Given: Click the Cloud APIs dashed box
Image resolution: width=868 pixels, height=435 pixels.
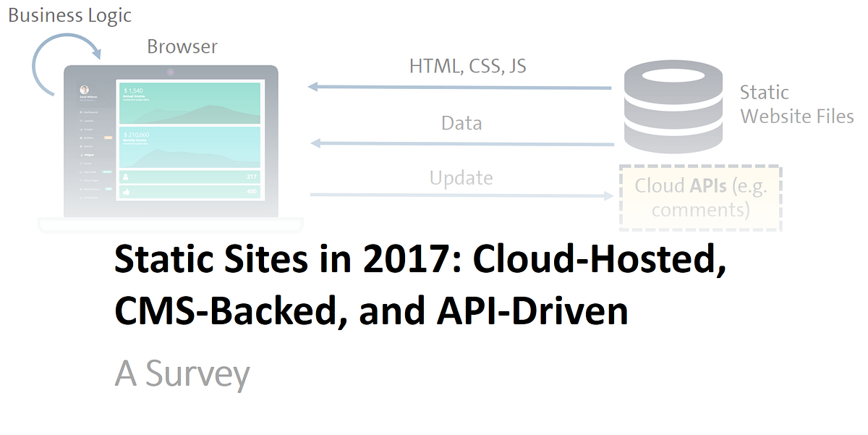Looking at the screenshot, I should (700, 198).
